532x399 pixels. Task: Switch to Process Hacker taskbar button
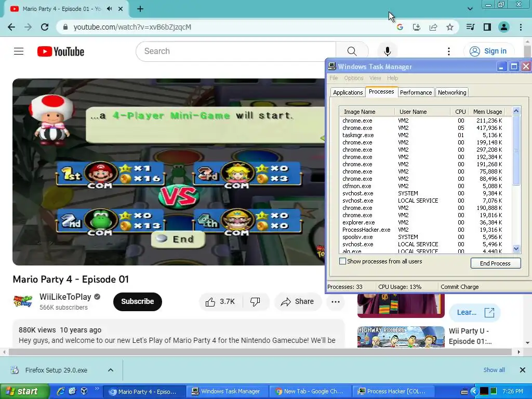tap(394, 392)
